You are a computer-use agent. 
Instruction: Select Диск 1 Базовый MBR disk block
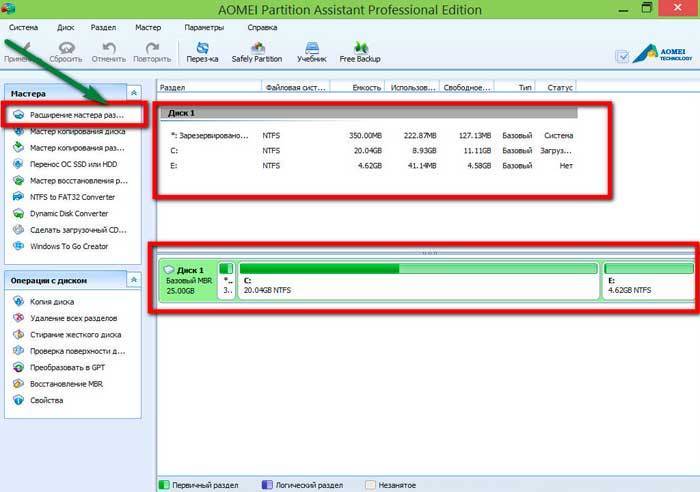click(x=188, y=280)
